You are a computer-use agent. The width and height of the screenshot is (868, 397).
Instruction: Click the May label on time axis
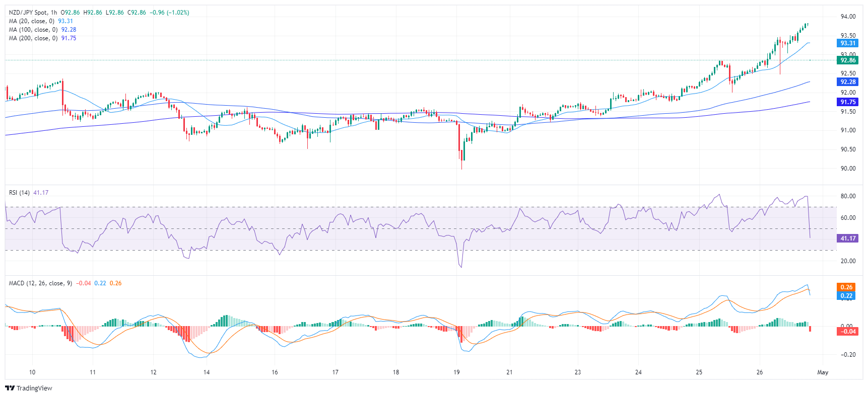tap(823, 372)
